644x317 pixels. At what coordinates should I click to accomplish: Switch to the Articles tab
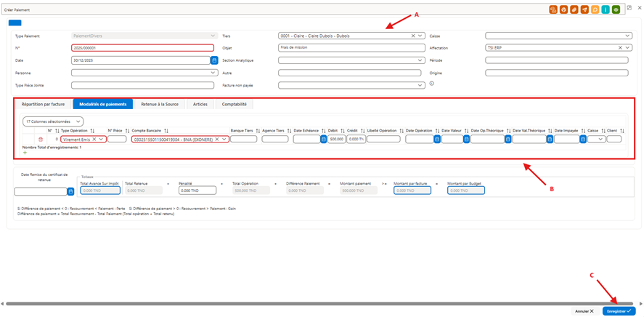tap(200, 105)
